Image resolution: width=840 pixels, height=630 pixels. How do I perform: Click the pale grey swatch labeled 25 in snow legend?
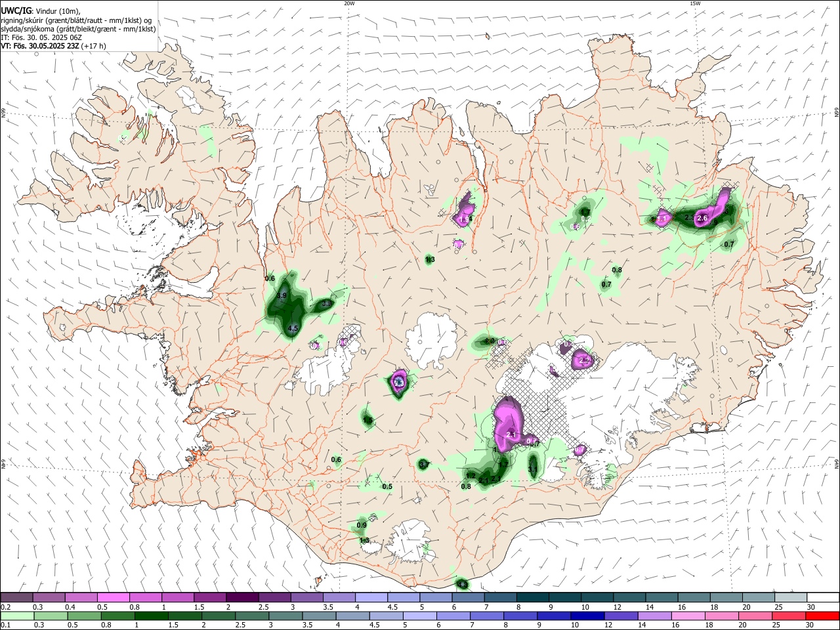791,597
